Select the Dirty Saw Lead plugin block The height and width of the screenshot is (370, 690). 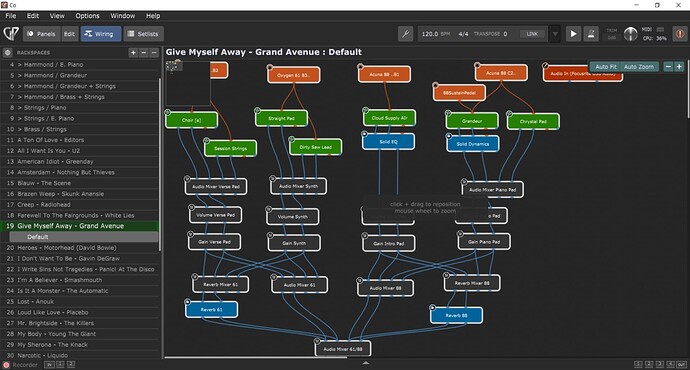(316, 147)
